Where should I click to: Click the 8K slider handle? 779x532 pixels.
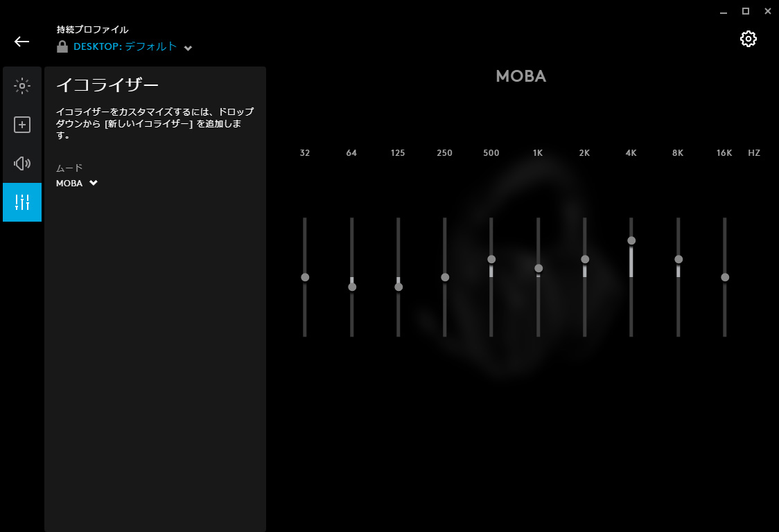click(x=679, y=259)
